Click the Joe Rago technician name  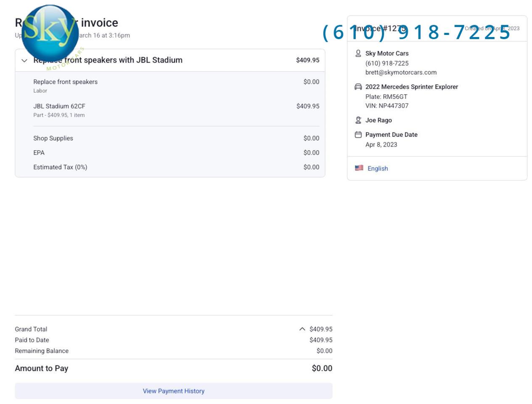click(378, 120)
